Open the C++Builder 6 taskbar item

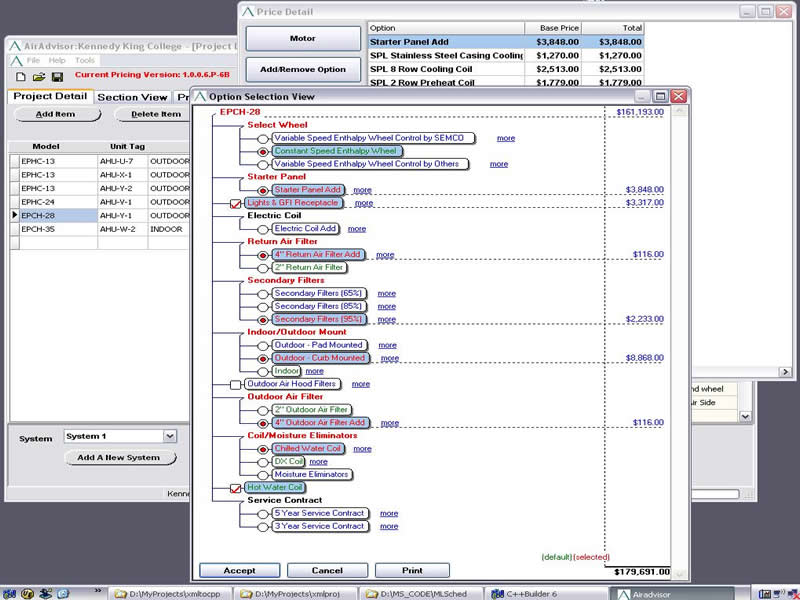pos(540,593)
